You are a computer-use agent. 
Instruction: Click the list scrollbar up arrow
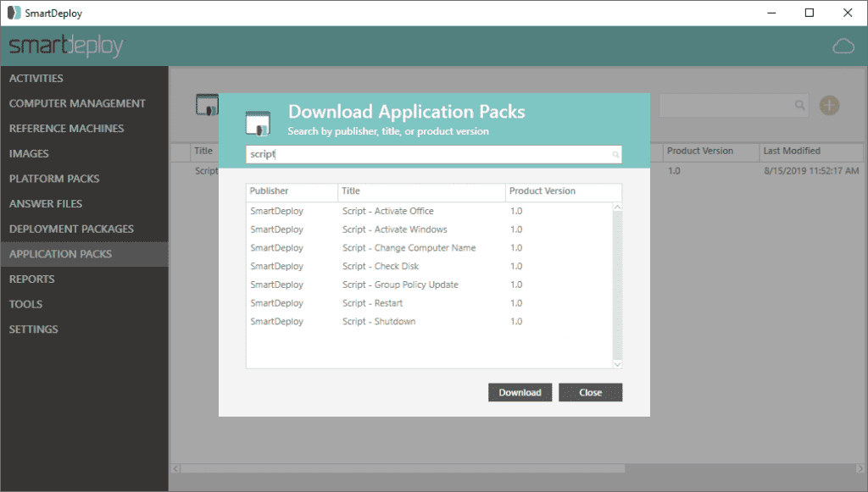click(x=617, y=207)
